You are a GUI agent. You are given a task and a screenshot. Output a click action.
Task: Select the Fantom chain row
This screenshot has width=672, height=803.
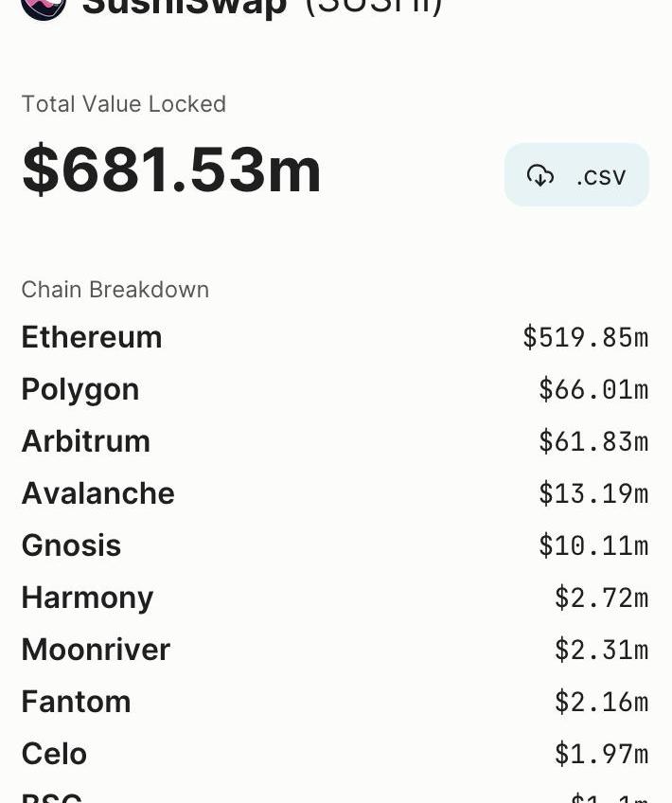[335, 702]
